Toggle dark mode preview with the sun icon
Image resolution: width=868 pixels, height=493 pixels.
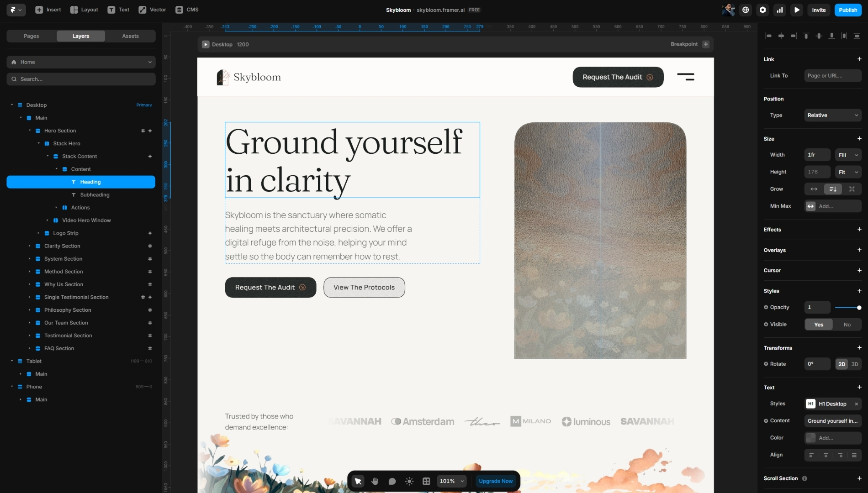409,481
